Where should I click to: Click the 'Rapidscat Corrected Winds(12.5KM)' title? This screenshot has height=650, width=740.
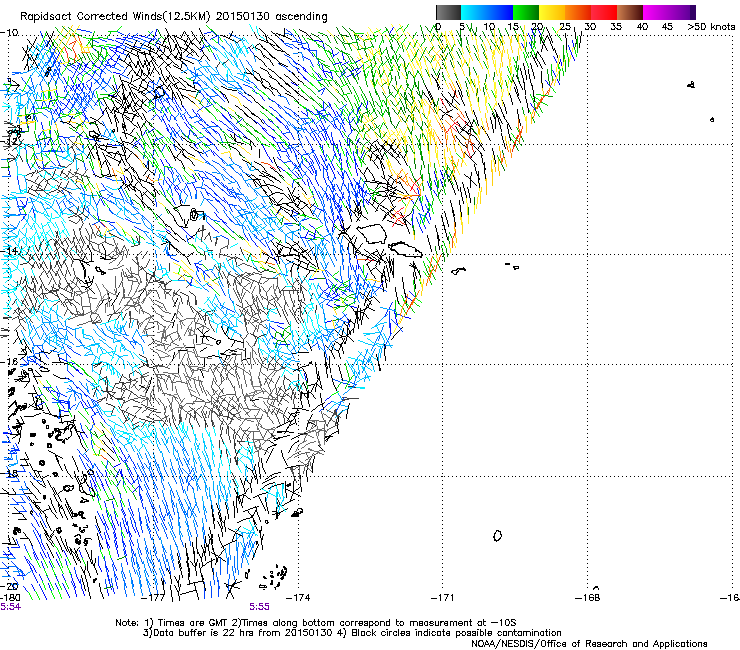tap(116, 17)
